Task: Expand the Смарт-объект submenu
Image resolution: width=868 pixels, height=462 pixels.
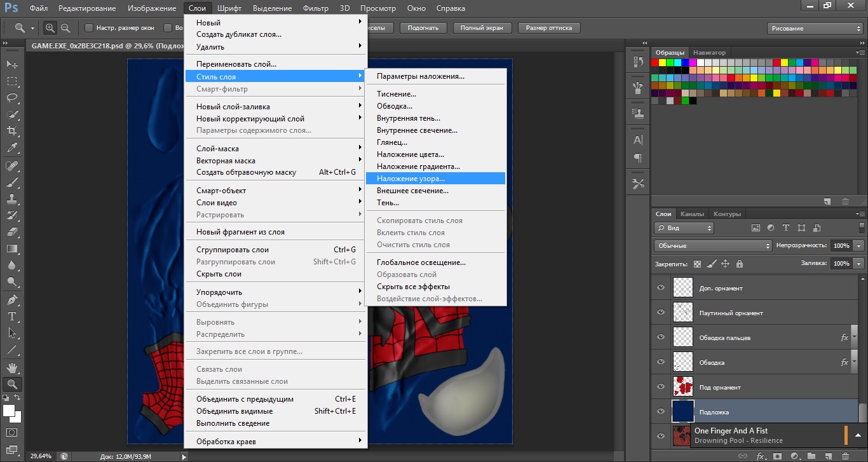Action: [276, 191]
